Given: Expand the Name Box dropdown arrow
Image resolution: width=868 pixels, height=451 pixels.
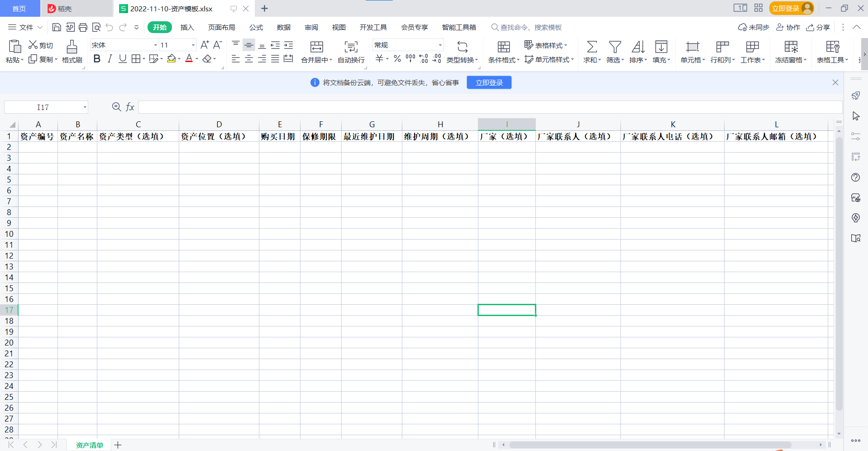Looking at the screenshot, I should click(x=85, y=107).
